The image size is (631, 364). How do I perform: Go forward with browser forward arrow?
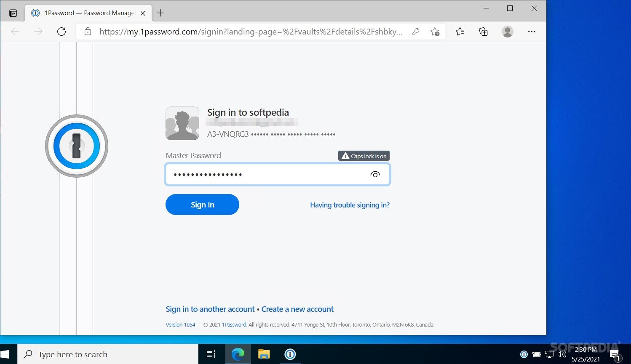pyautogui.click(x=38, y=32)
